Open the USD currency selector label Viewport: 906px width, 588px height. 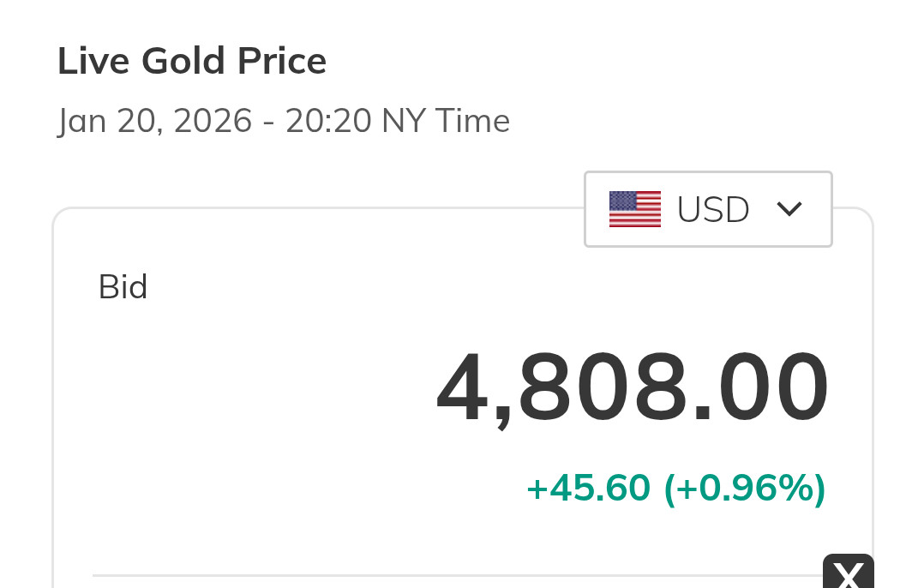[713, 210]
